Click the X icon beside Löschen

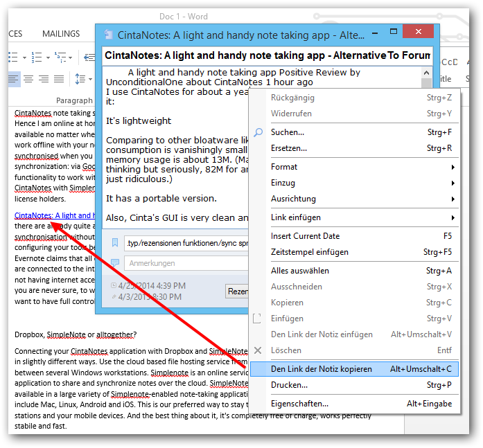coord(258,350)
